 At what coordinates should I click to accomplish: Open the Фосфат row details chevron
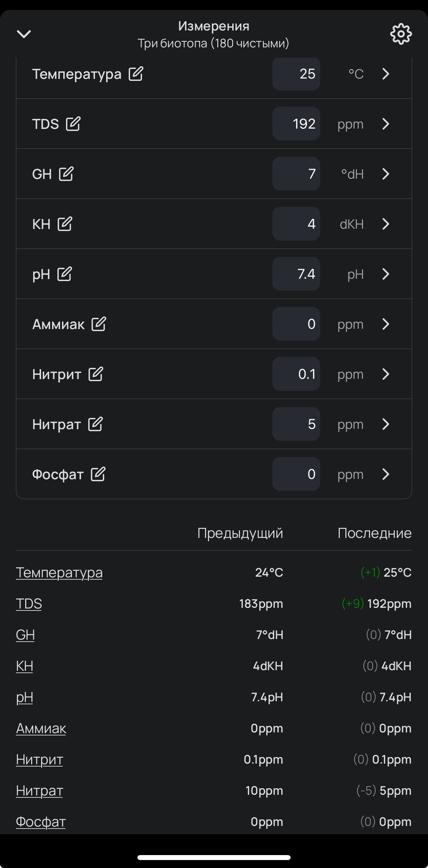pos(386,474)
